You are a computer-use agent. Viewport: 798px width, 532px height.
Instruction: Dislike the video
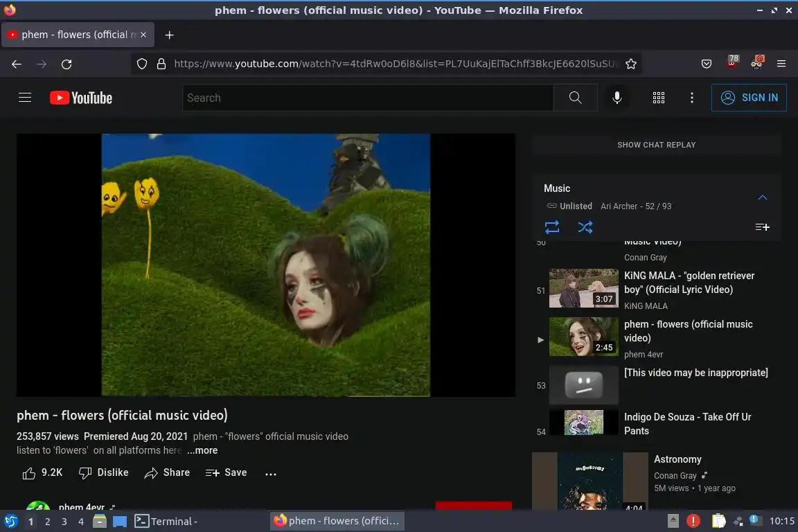click(103, 473)
